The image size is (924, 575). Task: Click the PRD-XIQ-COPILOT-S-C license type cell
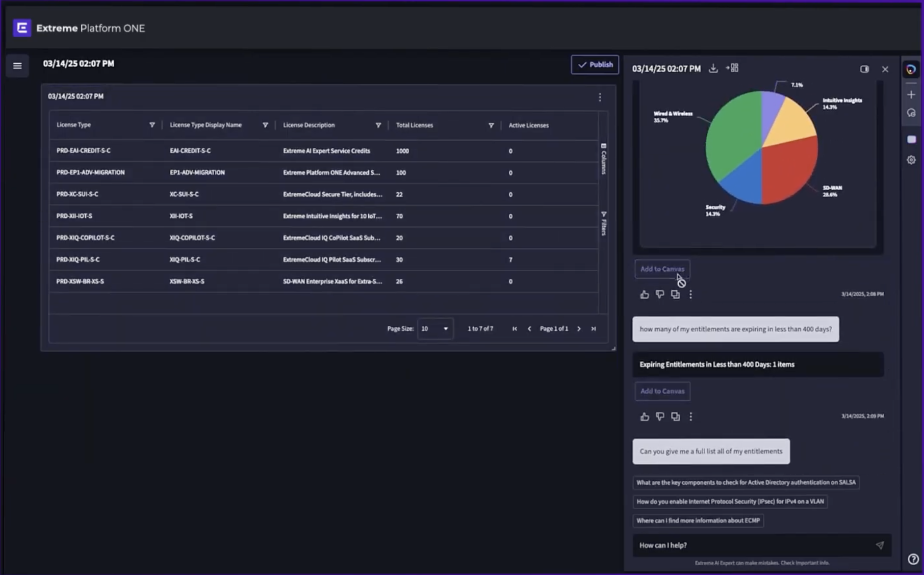pyautogui.click(x=86, y=238)
